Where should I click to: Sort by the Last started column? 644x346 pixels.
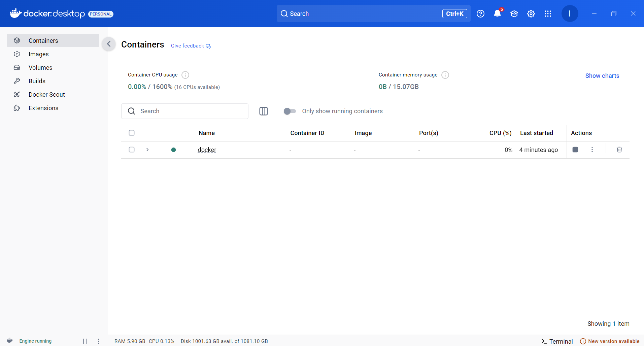coord(537,133)
